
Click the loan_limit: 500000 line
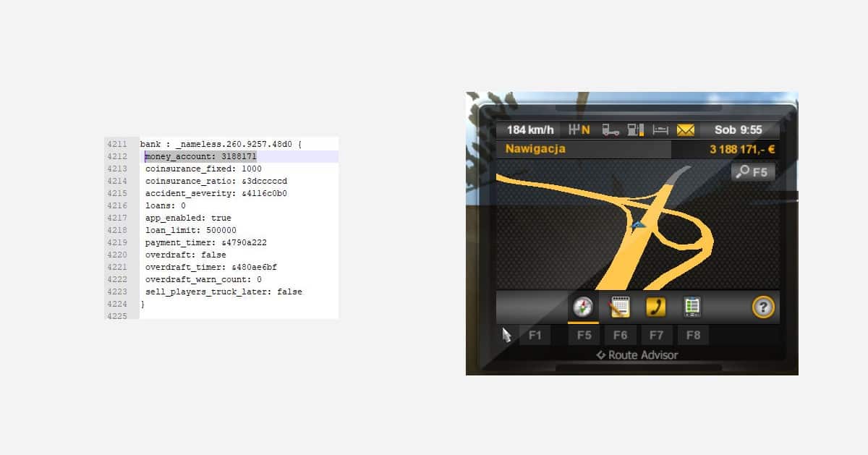pyautogui.click(x=190, y=231)
